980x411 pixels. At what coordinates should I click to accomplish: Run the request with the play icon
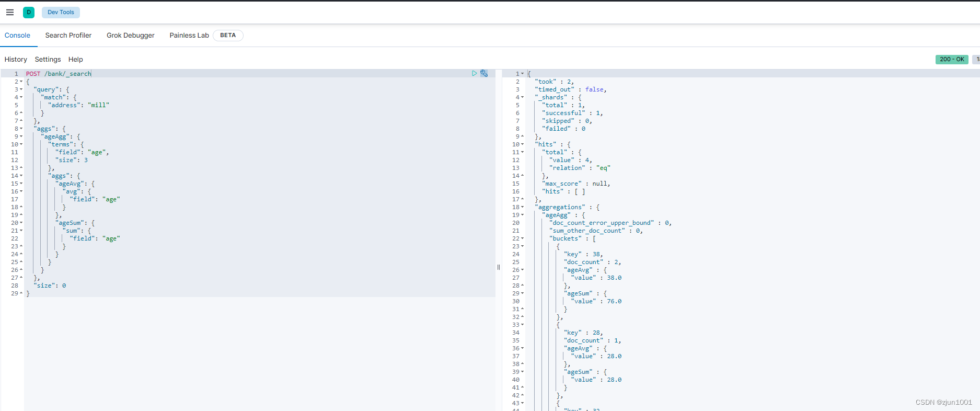coord(475,73)
